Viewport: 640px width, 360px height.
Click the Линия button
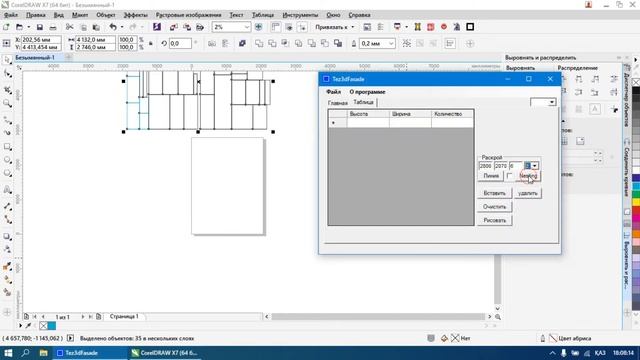[x=491, y=176]
